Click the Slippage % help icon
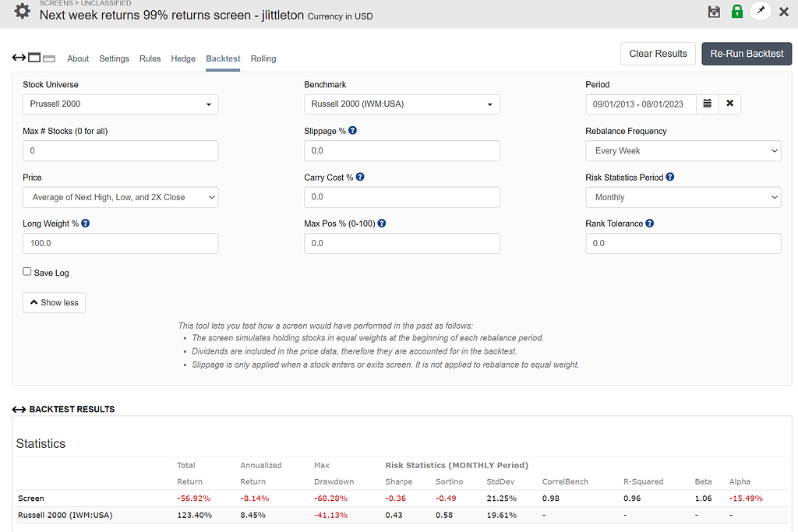This screenshot has width=798, height=532. click(353, 131)
